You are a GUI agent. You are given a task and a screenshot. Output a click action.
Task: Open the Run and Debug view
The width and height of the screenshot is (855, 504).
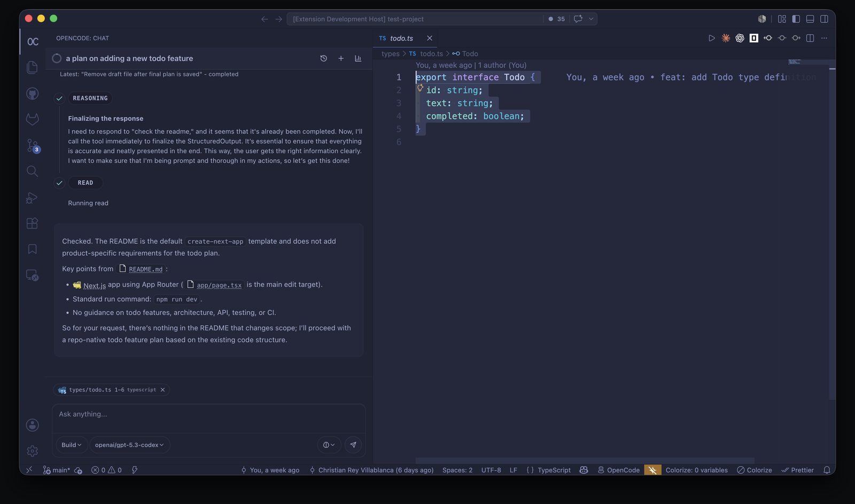[32, 198]
